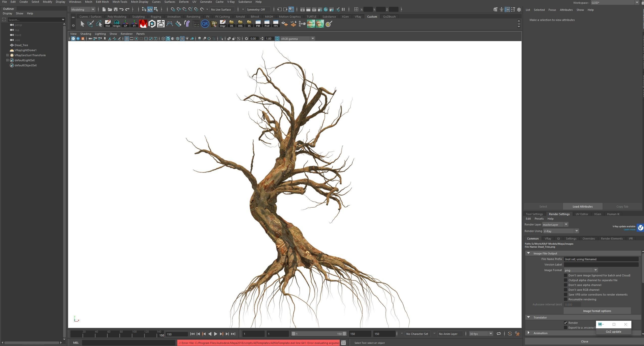This screenshot has height=346, width=644.
Task: Click the playback range slider bar
Action: click(319, 334)
